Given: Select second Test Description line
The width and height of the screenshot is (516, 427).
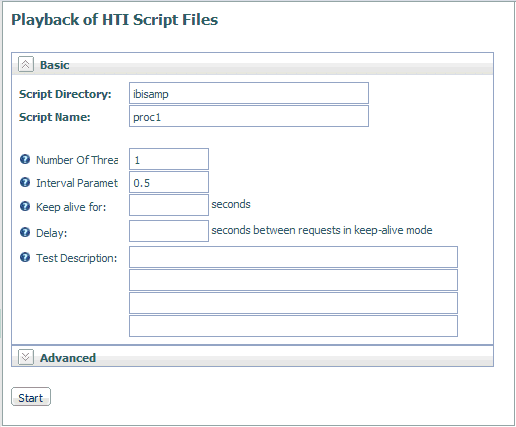Looking at the screenshot, I should coord(293,280).
